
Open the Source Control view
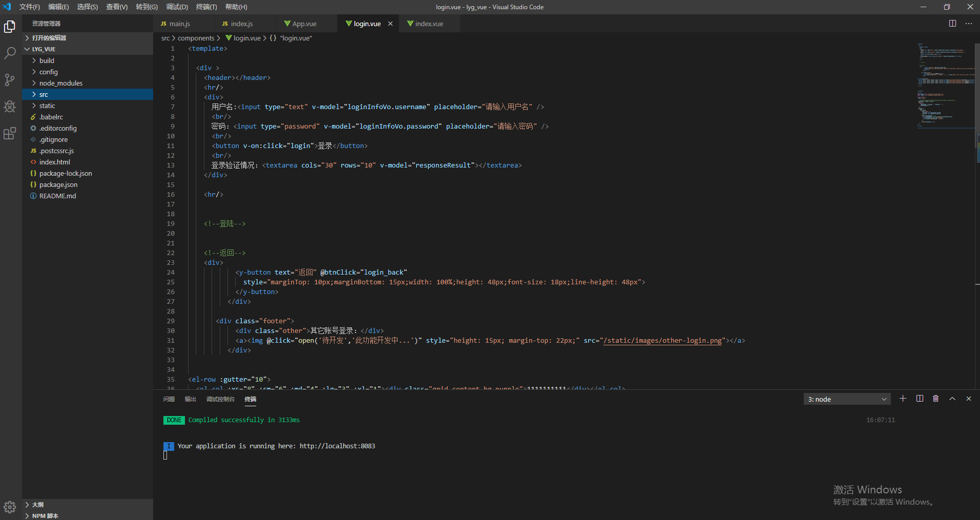[x=10, y=79]
